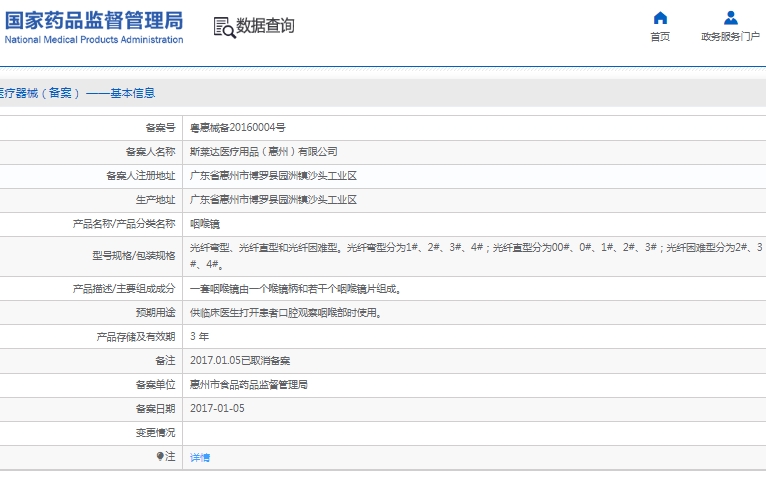
Task: Click the 国家药品监督管理局 logo
Action: pyautogui.click(x=94, y=27)
